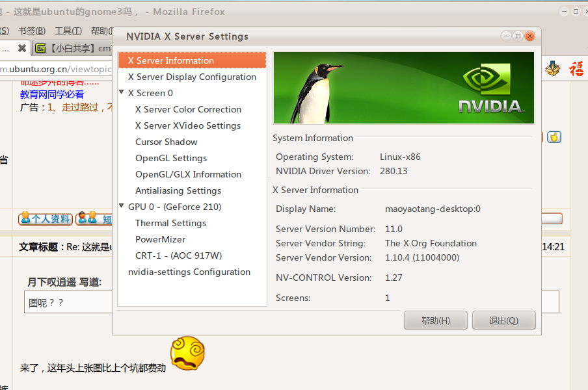Click the Firefox URL address bar

coord(56,70)
